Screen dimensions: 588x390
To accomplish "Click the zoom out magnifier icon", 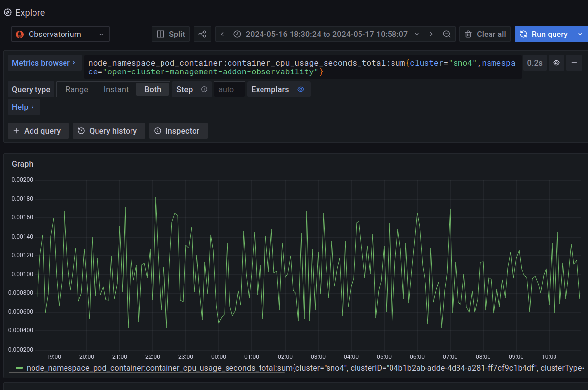I will (x=447, y=34).
